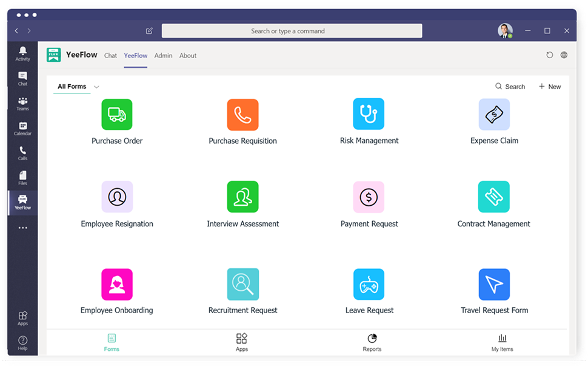Click the Employee Onboarding label
The image size is (588, 366).
(116, 310)
